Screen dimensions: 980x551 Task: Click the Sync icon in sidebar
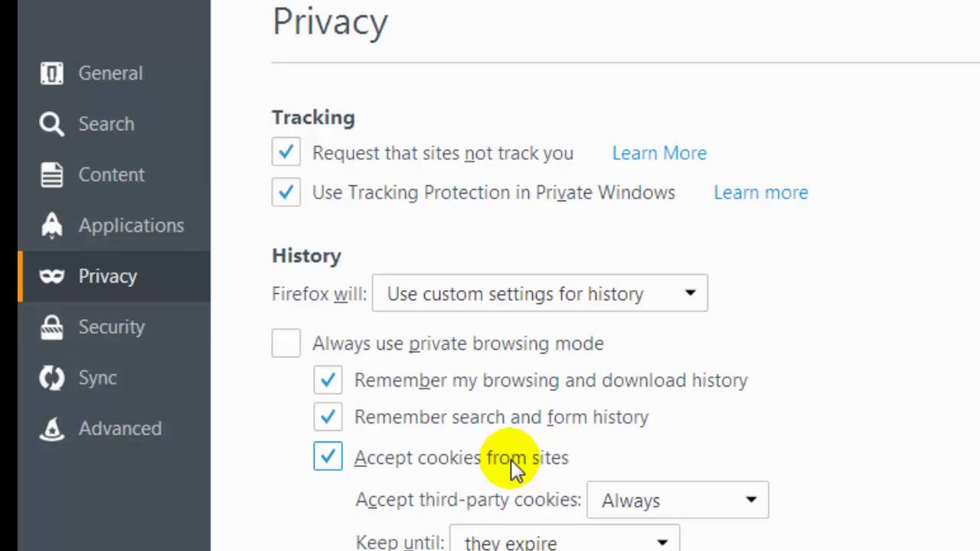tap(51, 377)
